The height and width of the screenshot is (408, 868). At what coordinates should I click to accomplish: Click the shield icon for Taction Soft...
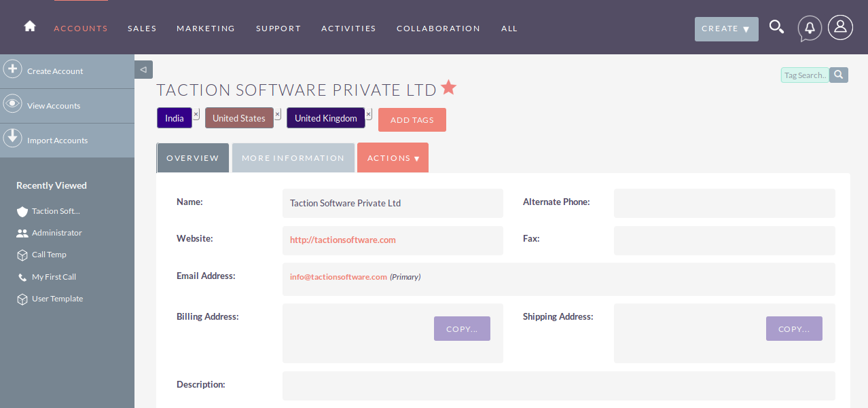pos(22,211)
